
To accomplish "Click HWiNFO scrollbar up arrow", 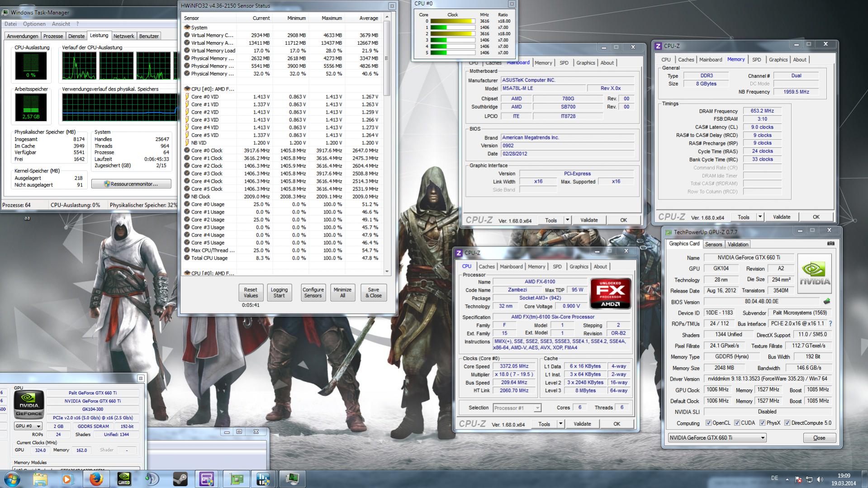I will [x=387, y=17].
